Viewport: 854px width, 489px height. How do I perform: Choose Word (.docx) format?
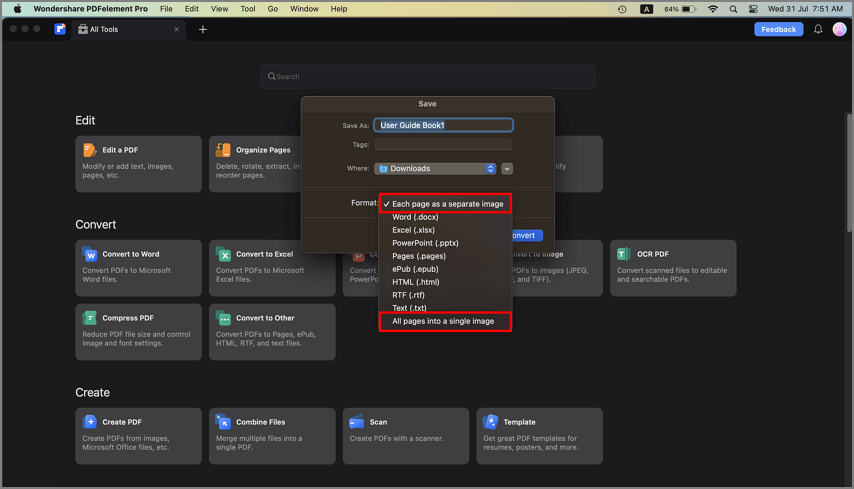pyautogui.click(x=446, y=217)
